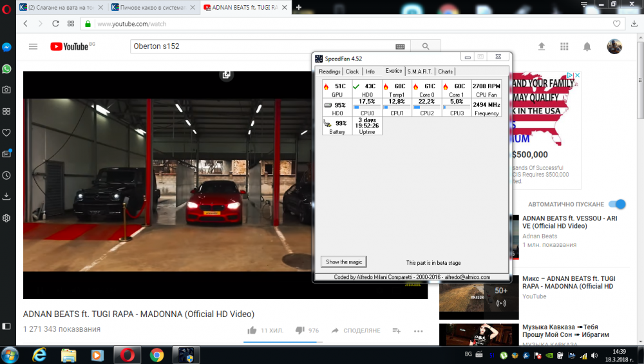Open YouTube notifications bell

(587, 46)
